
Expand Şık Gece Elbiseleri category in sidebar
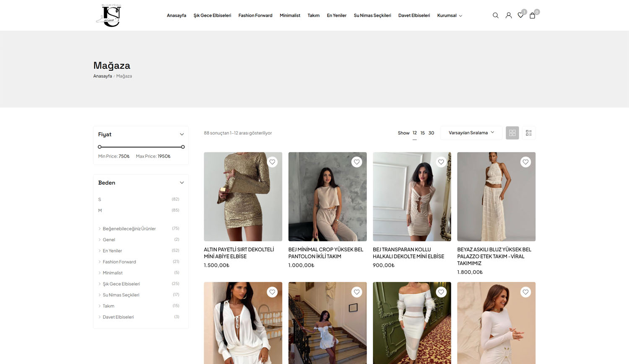click(x=99, y=284)
